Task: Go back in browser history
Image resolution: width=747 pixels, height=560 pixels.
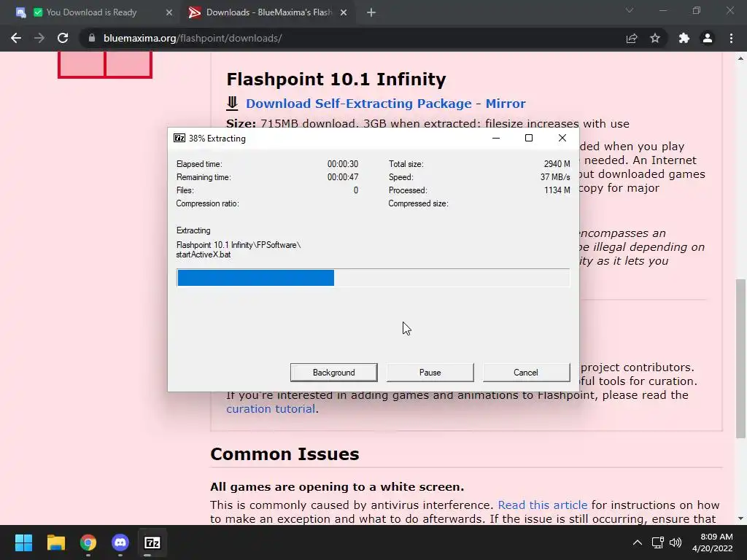Action: tap(16, 38)
